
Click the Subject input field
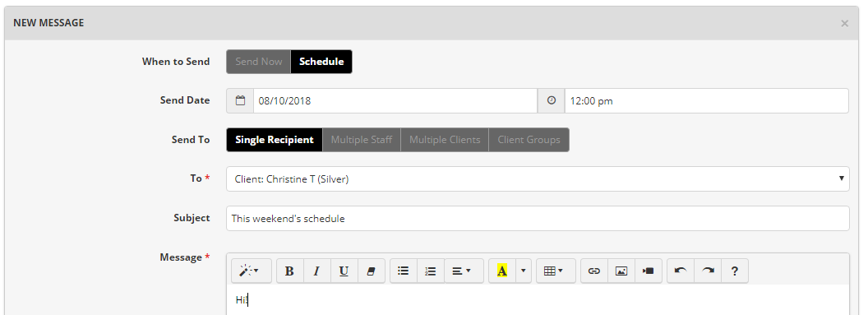pyautogui.click(x=538, y=218)
